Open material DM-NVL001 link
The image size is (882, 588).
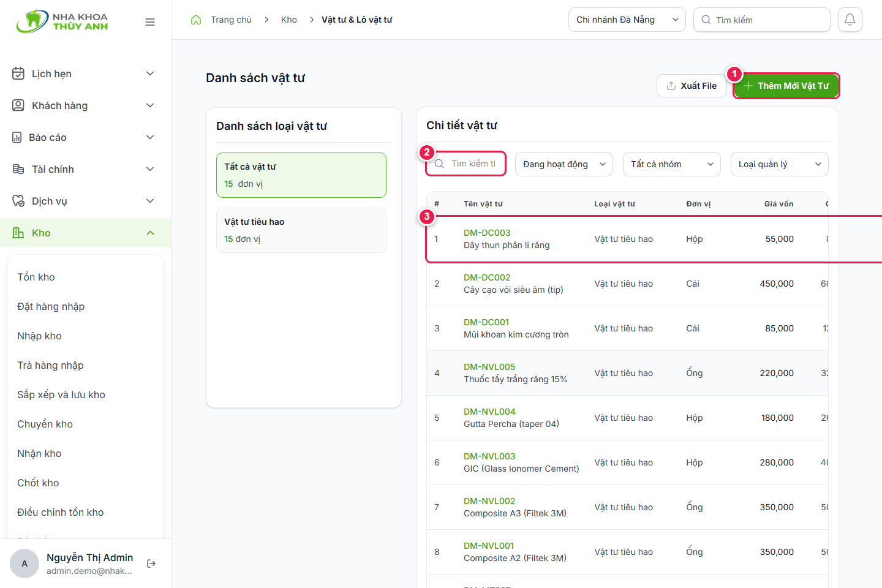click(x=489, y=546)
